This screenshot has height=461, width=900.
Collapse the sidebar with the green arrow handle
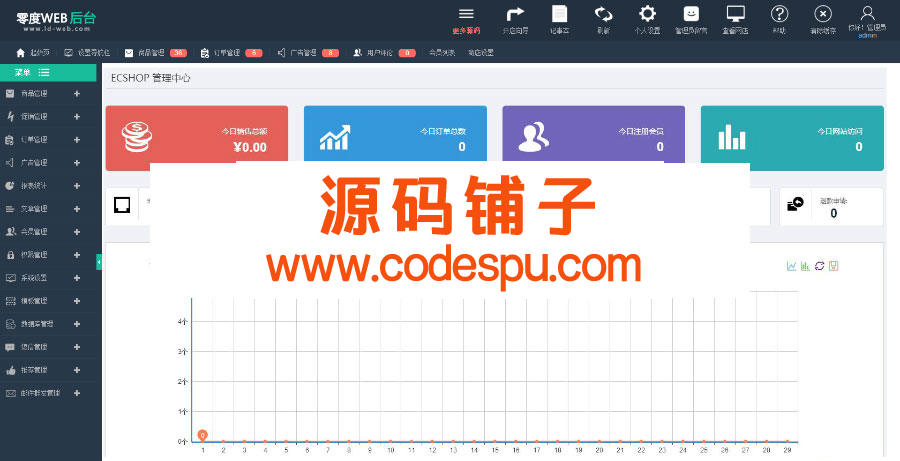tap(99, 262)
